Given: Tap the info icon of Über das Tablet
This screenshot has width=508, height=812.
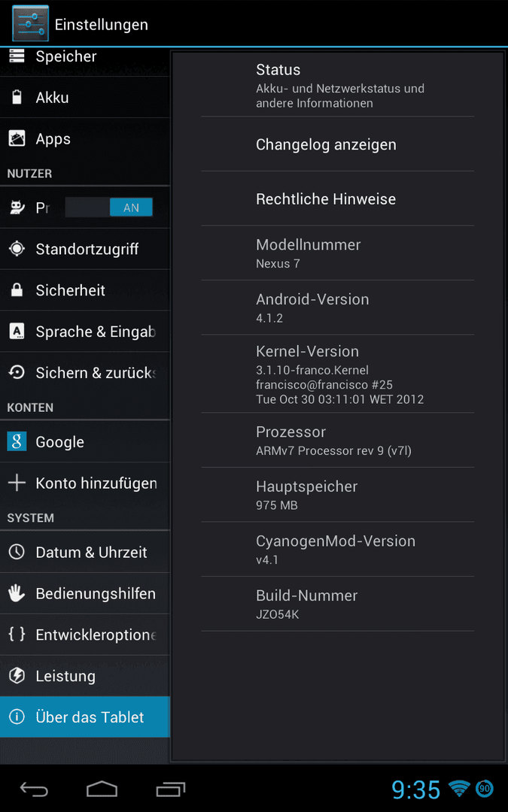Looking at the screenshot, I should (x=17, y=717).
